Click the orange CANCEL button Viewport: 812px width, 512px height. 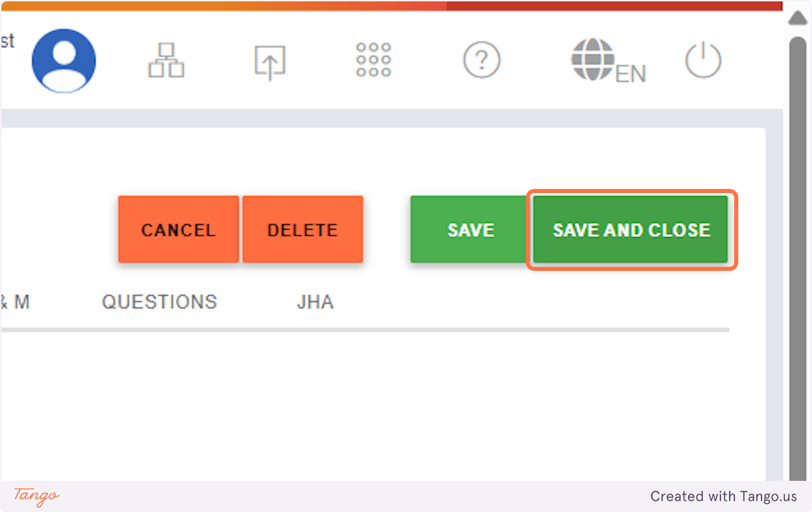click(178, 230)
